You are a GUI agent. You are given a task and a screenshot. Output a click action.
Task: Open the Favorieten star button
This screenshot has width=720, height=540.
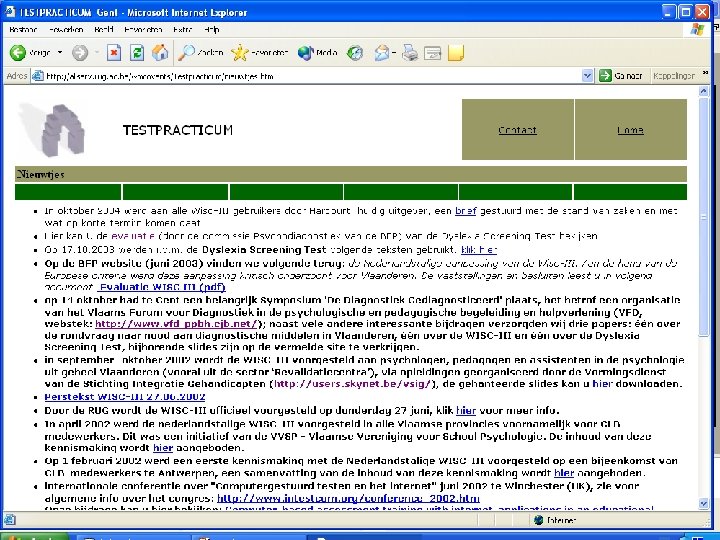tap(260, 53)
